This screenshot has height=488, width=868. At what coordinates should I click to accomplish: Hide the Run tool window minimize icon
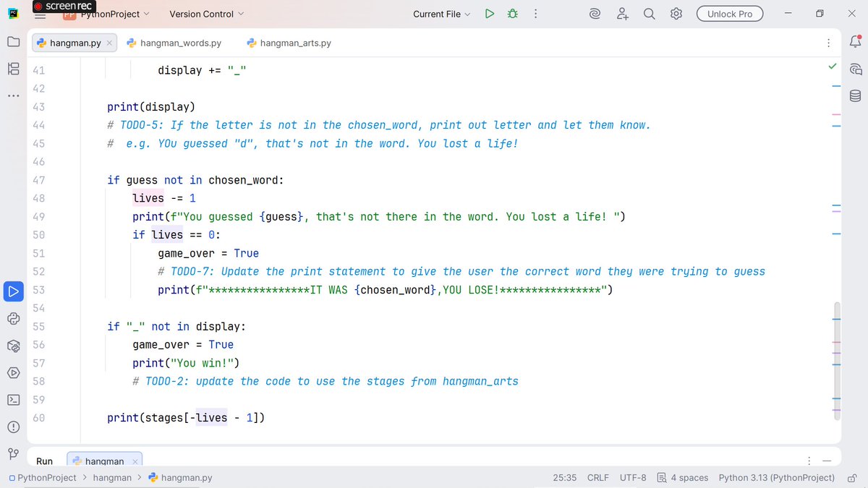(x=827, y=461)
